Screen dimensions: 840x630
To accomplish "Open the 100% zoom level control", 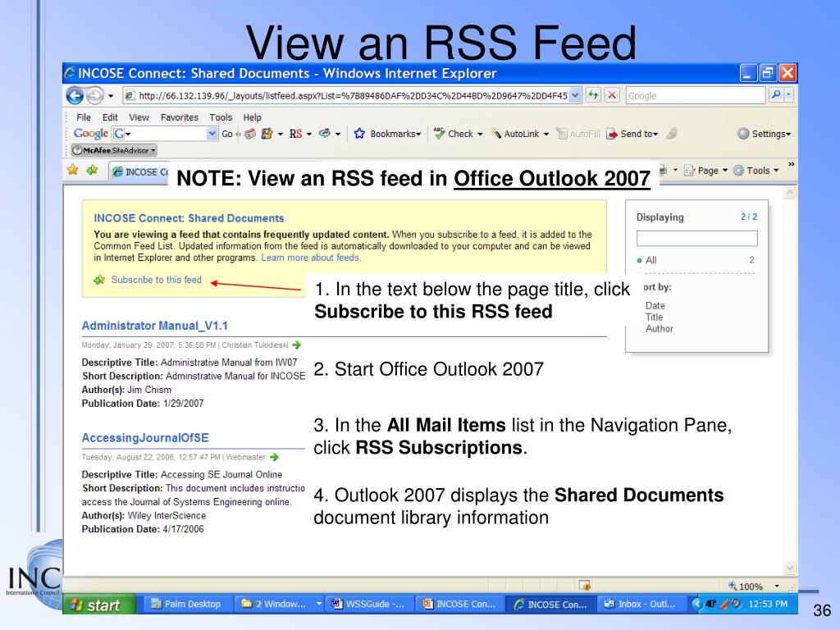I will tap(753, 587).
